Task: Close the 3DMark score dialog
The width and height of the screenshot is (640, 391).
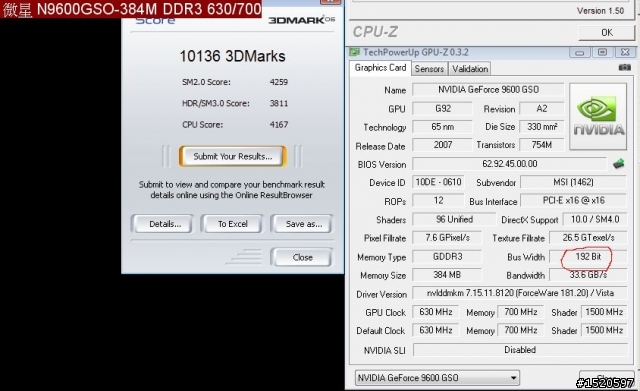Action: coord(302,257)
